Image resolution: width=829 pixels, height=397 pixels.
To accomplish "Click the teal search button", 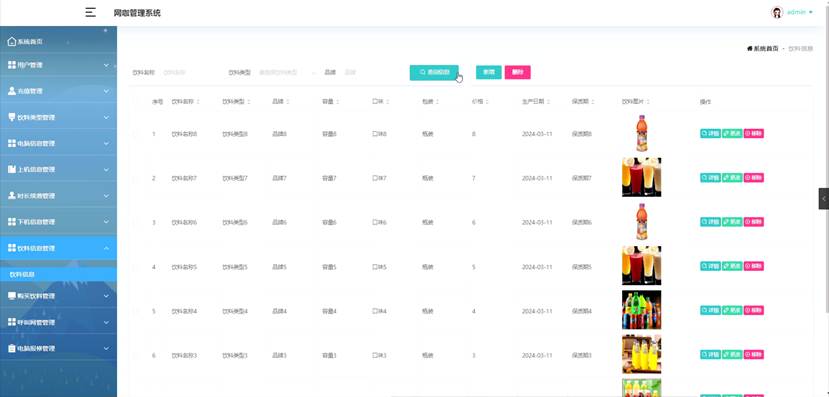I will click(x=434, y=72).
